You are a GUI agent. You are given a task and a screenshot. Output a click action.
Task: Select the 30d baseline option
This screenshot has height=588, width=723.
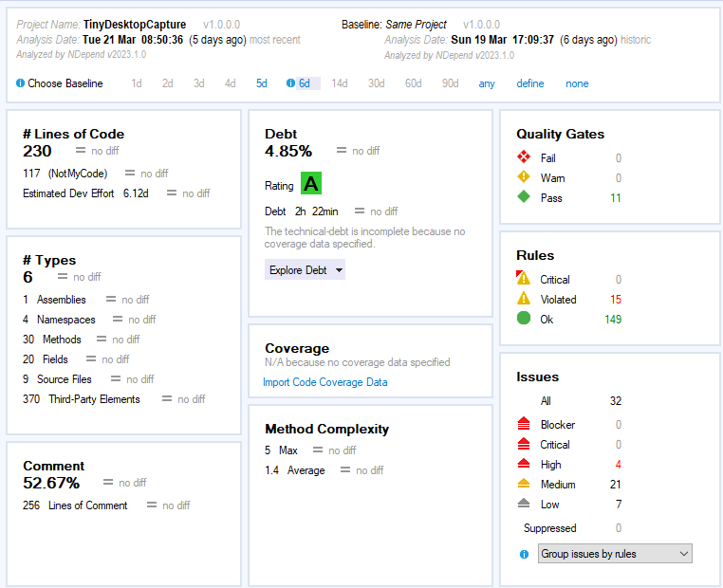pyautogui.click(x=377, y=83)
